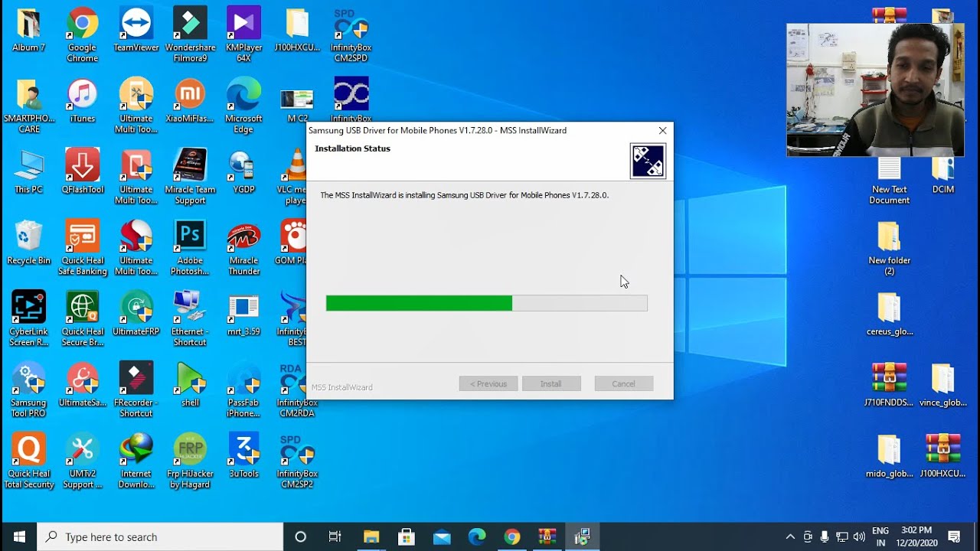Select InfinityBox CM2SP2 desktop icon
This screenshot has width=980, height=551.
click(x=297, y=461)
